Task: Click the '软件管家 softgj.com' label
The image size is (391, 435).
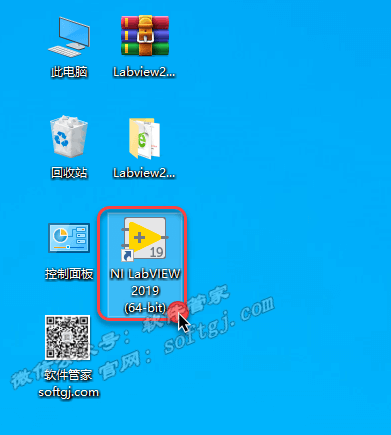Action: [68, 383]
